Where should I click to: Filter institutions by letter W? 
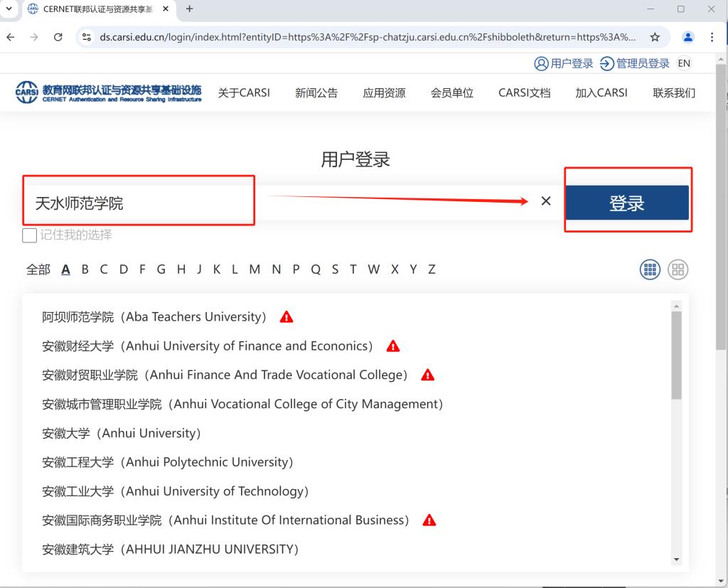tap(374, 269)
